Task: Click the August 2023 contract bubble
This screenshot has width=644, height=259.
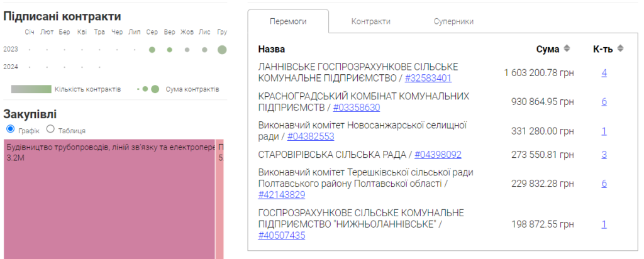Action: 152,50
